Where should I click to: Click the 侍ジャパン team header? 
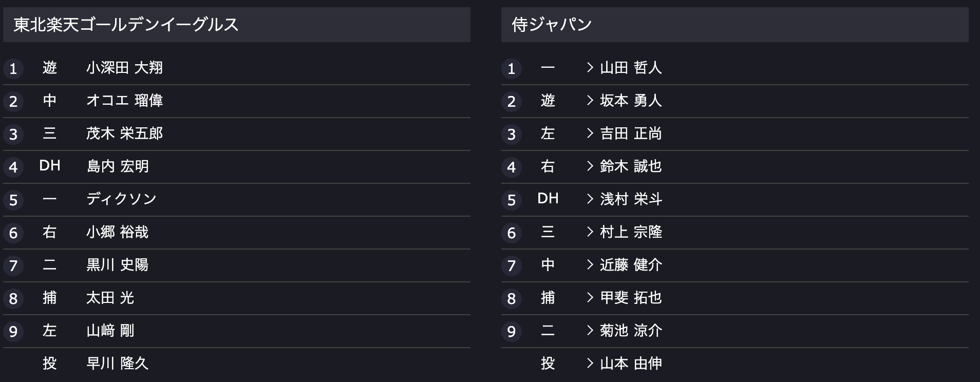(735, 25)
